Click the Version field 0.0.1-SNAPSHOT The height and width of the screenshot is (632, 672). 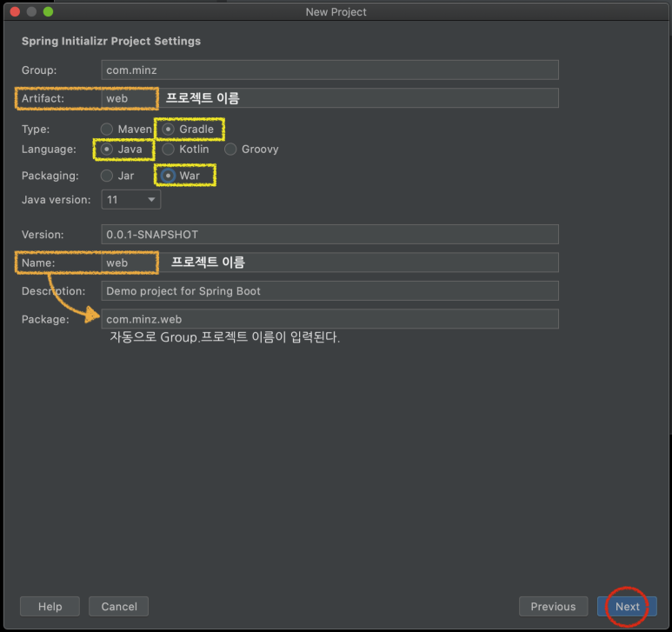click(x=329, y=235)
